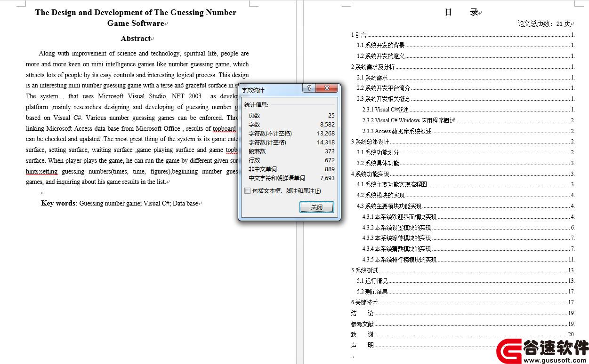The width and height of the screenshot is (589, 364).
Task: Open TOC entry 1.1 系统开发的背景
Action: tap(466, 45)
